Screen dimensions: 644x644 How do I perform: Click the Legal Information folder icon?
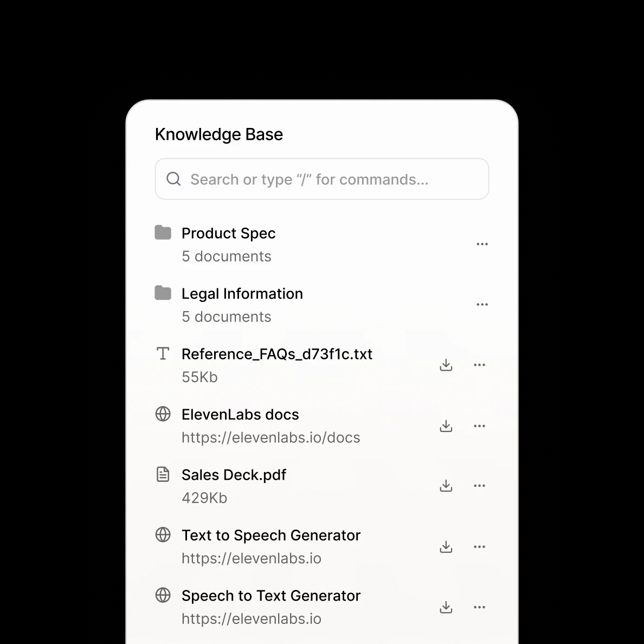[163, 293]
